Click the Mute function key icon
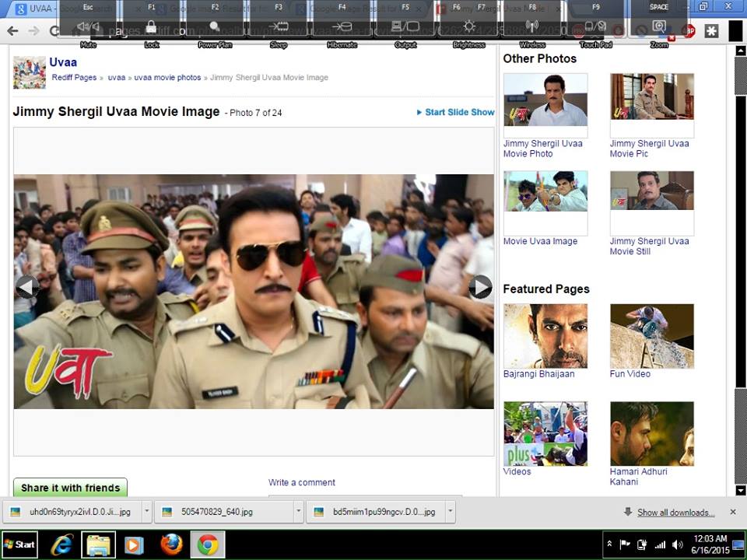Screen dimensions: 747x560 (x=88, y=26)
